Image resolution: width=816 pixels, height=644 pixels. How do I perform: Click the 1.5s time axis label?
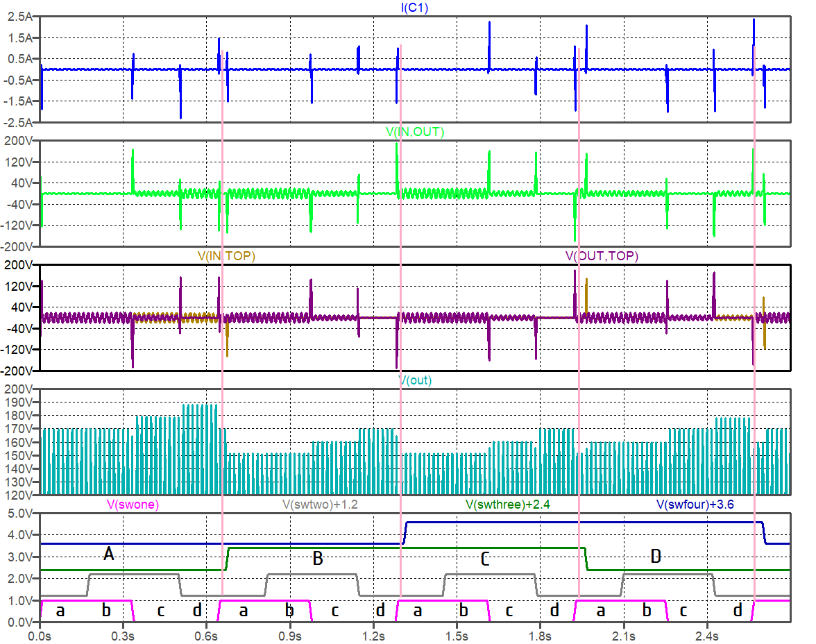[x=457, y=636]
